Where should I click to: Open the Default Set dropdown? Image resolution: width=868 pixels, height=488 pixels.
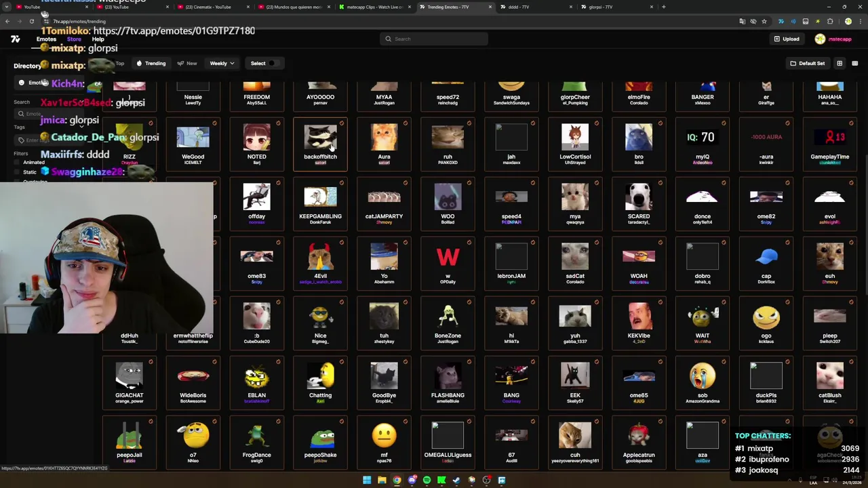coord(807,63)
